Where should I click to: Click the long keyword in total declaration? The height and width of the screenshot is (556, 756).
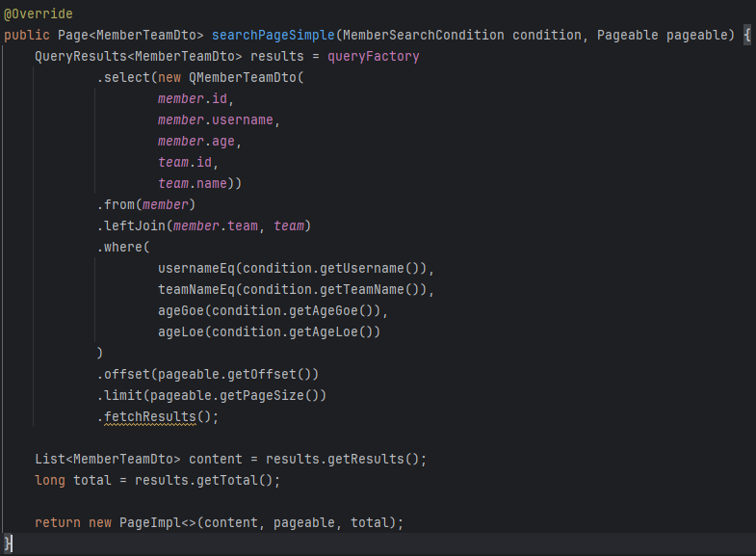tap(50, 481)
